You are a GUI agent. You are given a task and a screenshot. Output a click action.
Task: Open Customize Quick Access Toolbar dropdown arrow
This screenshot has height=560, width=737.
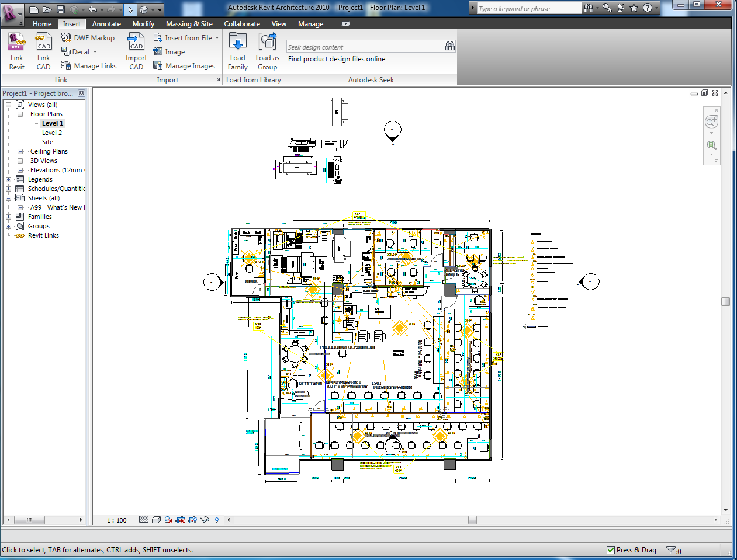tap(160, 9)
